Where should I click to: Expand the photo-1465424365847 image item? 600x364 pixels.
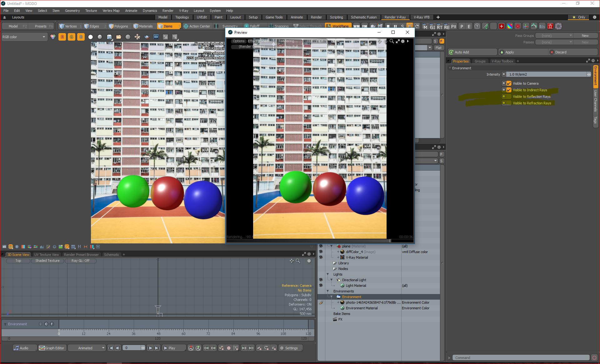(x=338, y=302)
